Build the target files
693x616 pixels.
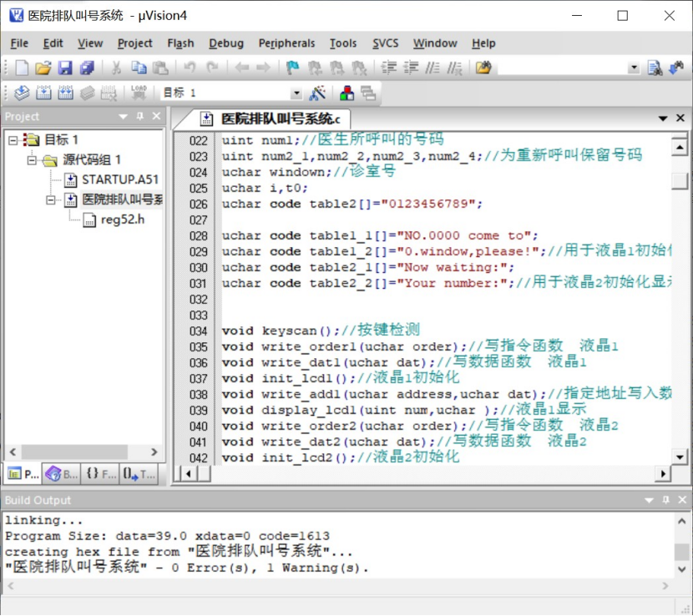tap(43, 93)
